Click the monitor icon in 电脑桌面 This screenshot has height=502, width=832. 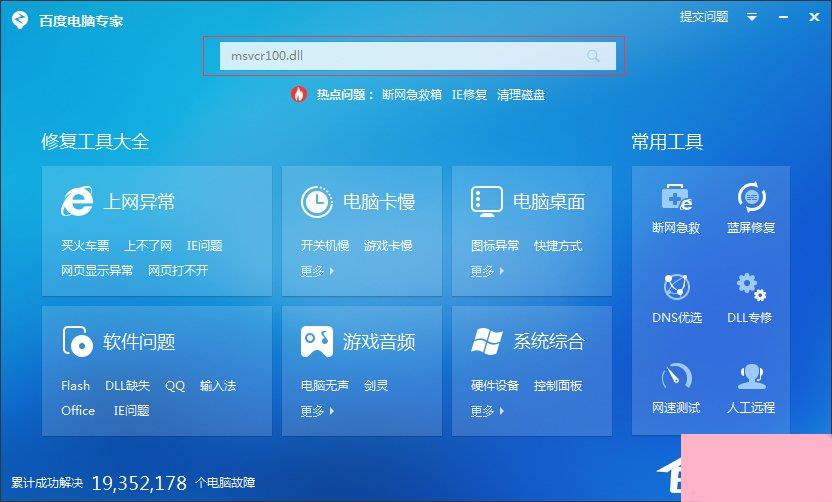click(487, 202)
